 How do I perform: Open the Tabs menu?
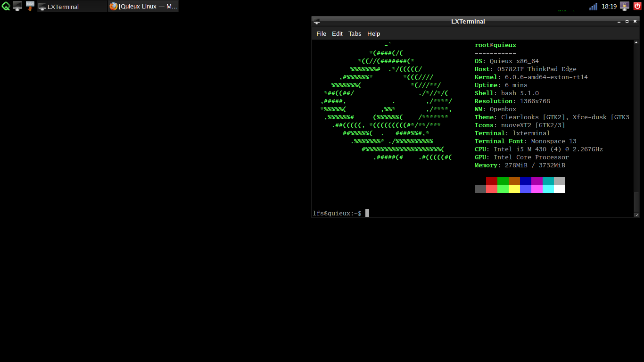point(355,34)
